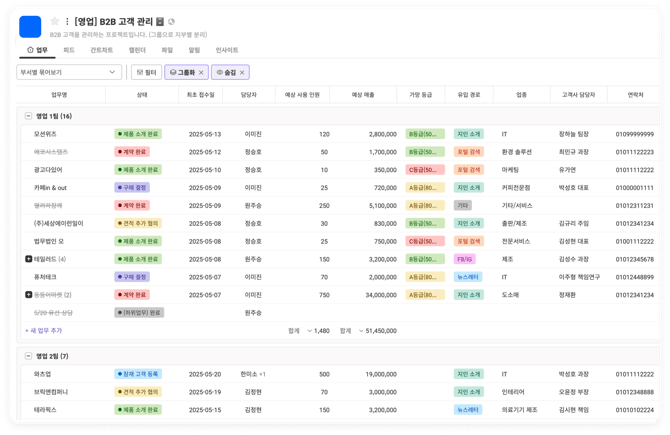Collapse the 영업 1팀 group
Image resolution: width=670 pixels, height=435 pixels.
tap(28, 116)
